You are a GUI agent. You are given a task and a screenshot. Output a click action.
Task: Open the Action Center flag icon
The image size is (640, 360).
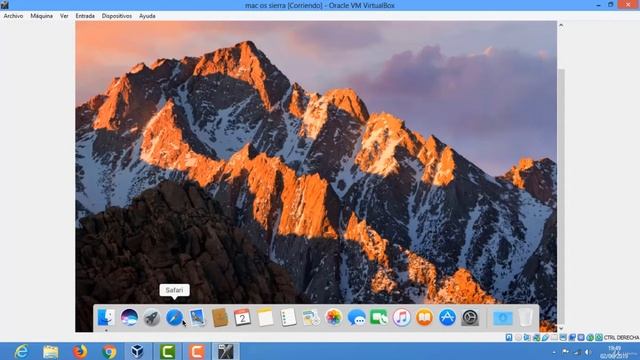565,351
